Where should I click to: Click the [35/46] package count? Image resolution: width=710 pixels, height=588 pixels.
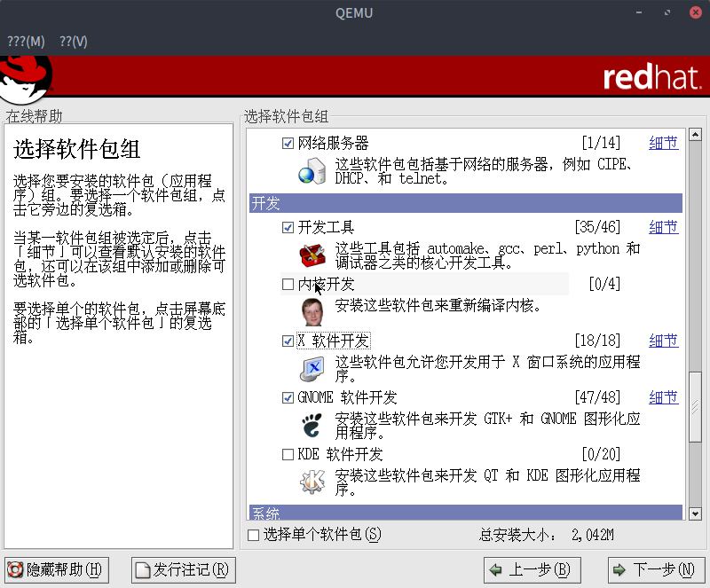click(x=597, y=227)
